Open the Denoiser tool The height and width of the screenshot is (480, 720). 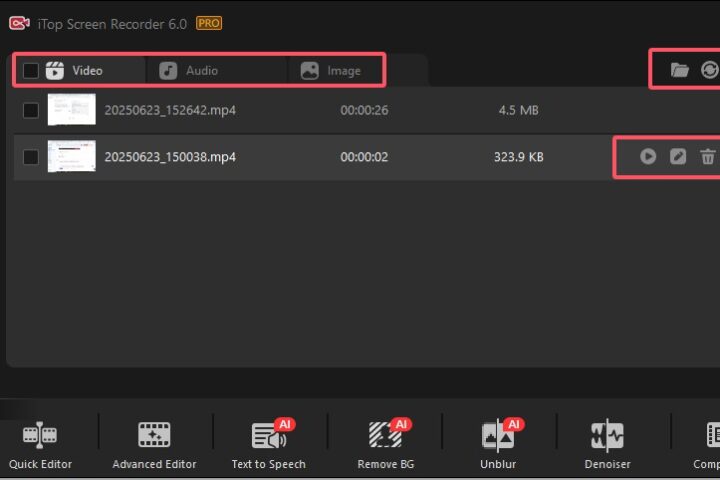point(607,444)
